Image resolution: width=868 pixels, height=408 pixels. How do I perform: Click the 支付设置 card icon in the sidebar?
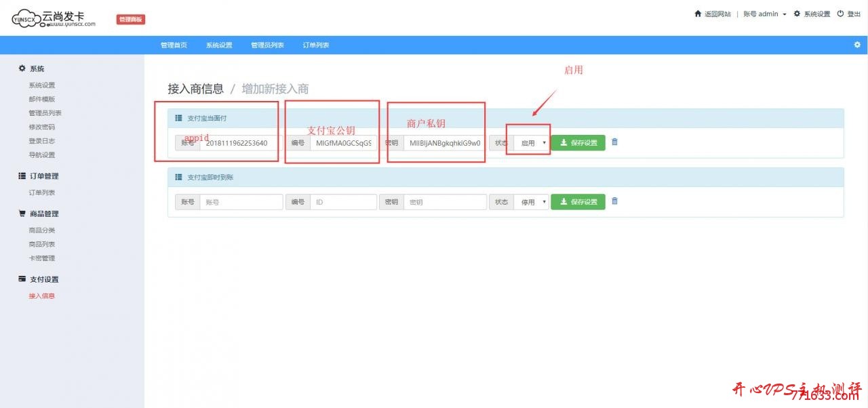click(22, 279)
